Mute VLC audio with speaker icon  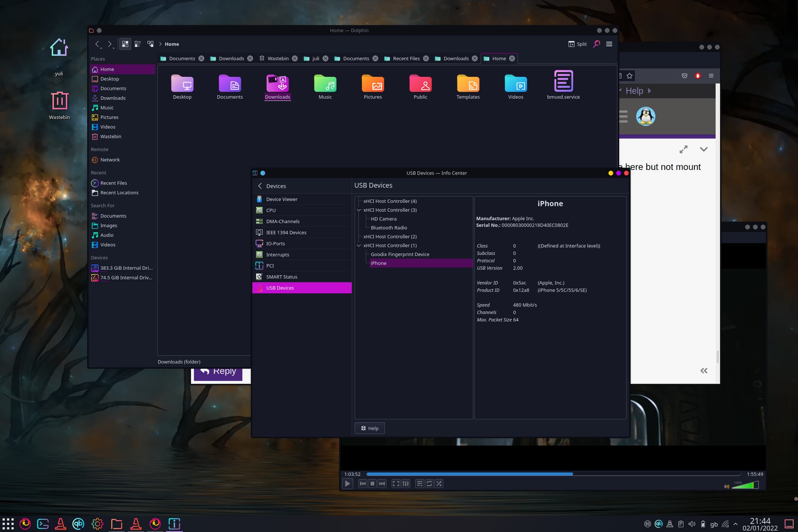pyautogui.click(x=726, y=486)
